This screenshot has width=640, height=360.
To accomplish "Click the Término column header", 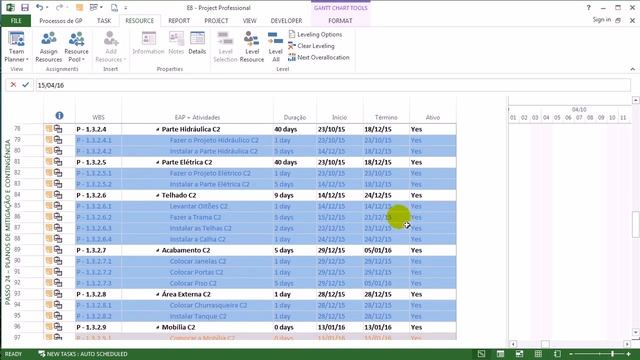I will click(x=386, y=117).
